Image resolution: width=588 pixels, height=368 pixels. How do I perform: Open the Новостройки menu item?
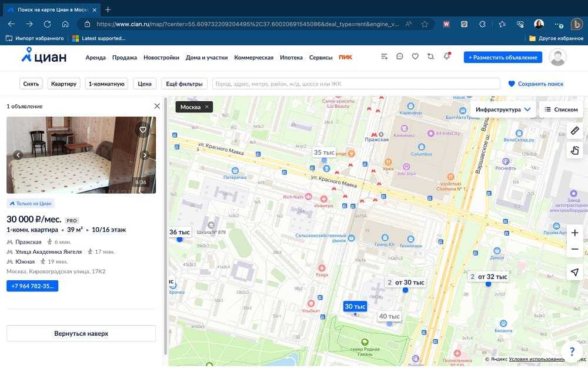point(161,58)
